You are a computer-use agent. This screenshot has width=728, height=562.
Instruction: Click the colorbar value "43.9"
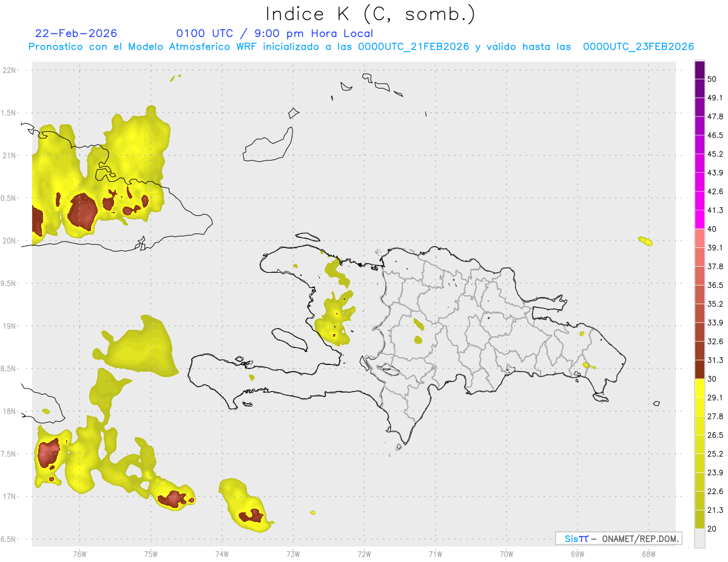click(x=715, y=173)
